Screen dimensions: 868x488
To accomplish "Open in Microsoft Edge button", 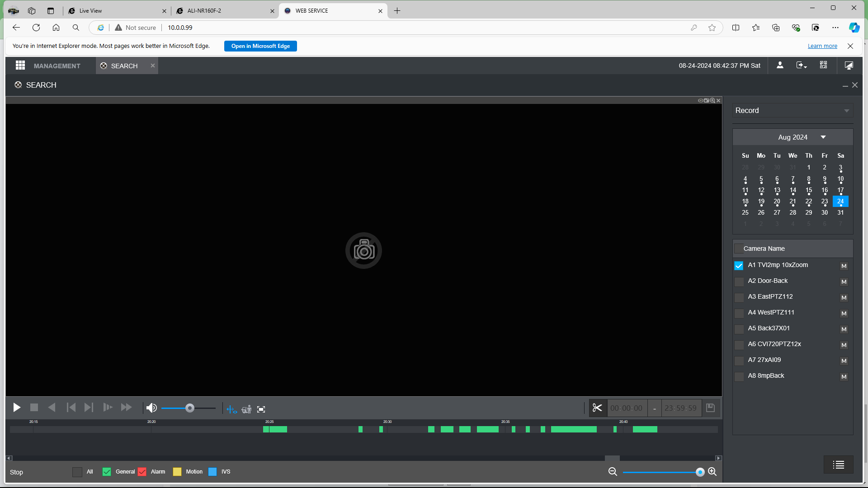I will coord(260,46).
